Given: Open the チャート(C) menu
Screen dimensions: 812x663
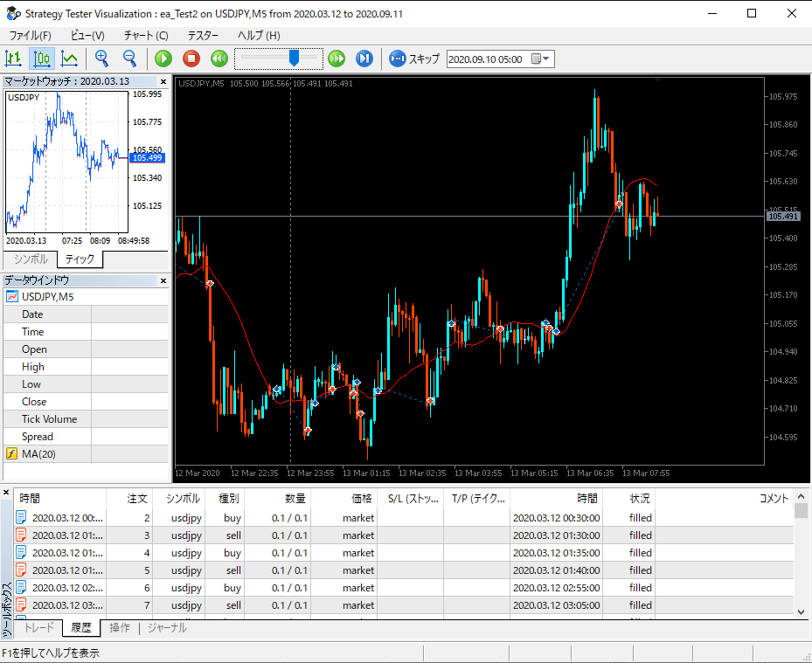Looking at the screenshot, I should (146, 35).
